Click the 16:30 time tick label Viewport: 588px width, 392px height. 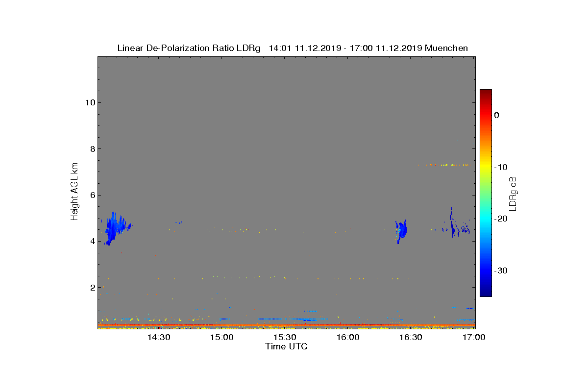(x=411, y=337)
